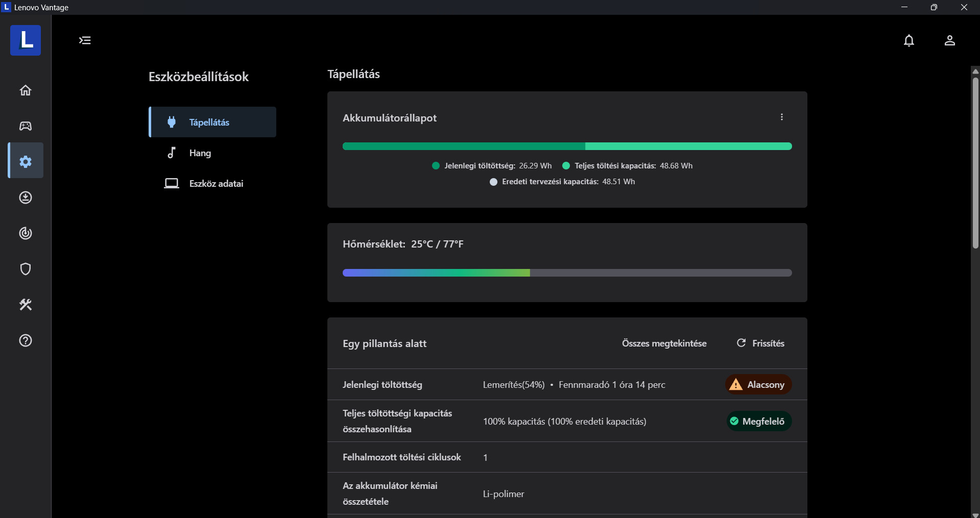
Task: Select the Device settings gear icon
Action: (x=26, y=161)
